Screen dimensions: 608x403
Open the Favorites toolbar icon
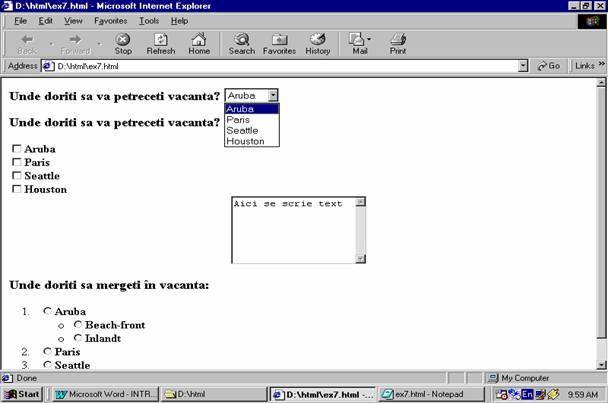point(279,43)
